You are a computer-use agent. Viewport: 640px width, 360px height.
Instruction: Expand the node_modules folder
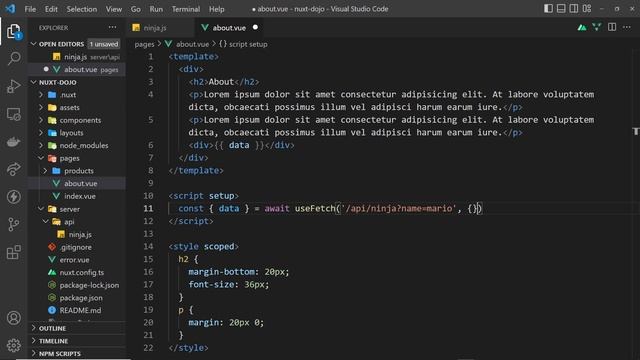[41, 145]
